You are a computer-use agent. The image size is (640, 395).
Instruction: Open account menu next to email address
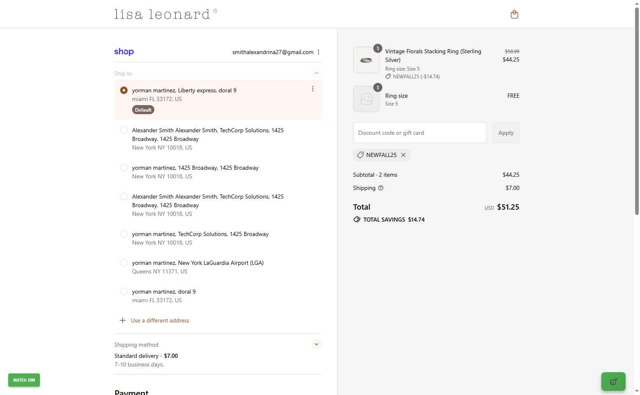318,52
